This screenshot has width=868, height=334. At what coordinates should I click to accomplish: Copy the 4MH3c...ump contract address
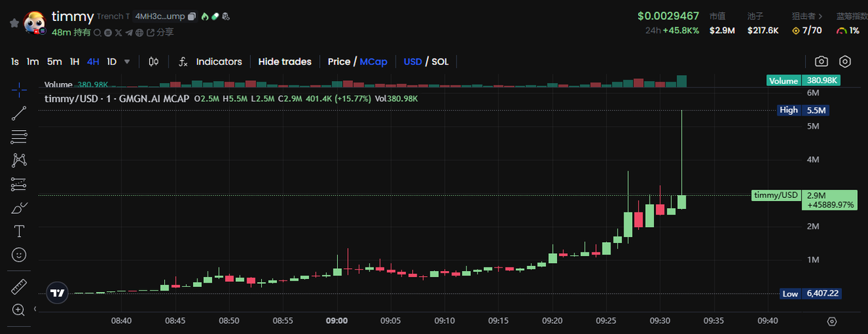192,16
